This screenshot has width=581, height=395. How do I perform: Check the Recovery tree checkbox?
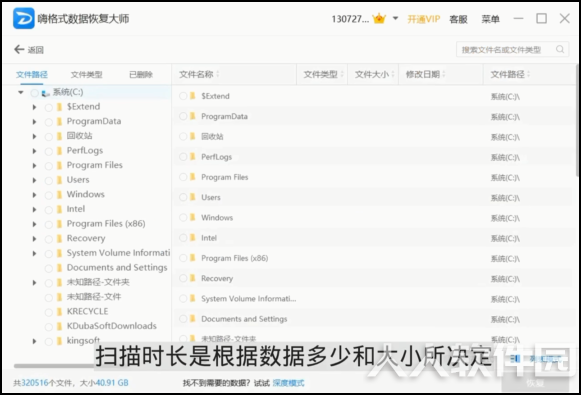[x=49, y=239]
